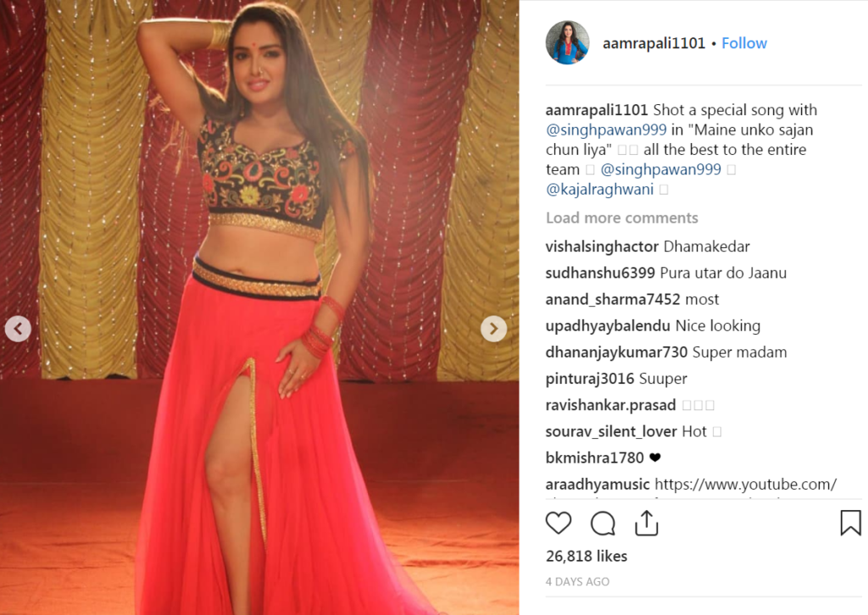Follow the aamrapali1101 account
868x615 pixels.
[744, 43]
